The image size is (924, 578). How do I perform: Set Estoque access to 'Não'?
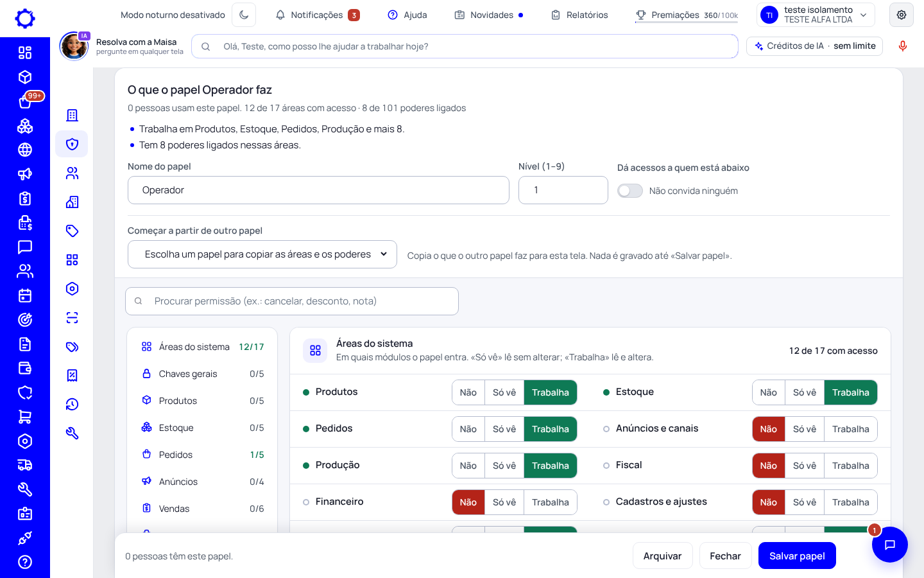[769, 392]
